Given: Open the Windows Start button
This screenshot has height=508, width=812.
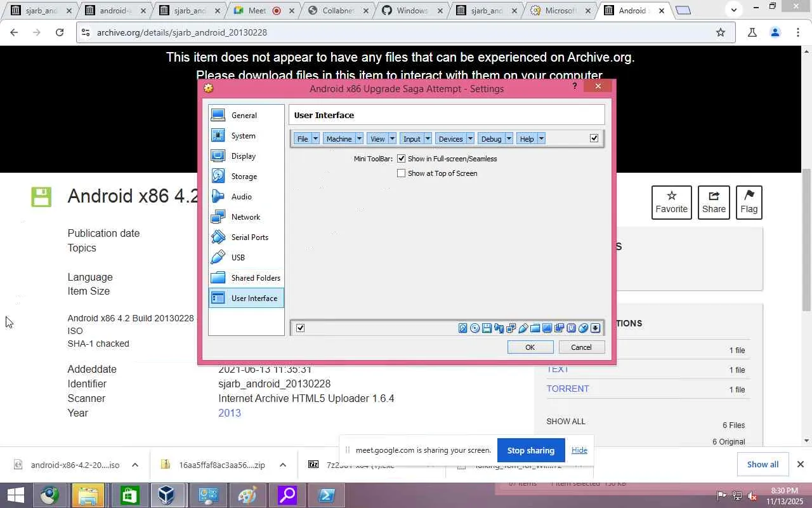Looking at the screenshot, I should point(15,495).
